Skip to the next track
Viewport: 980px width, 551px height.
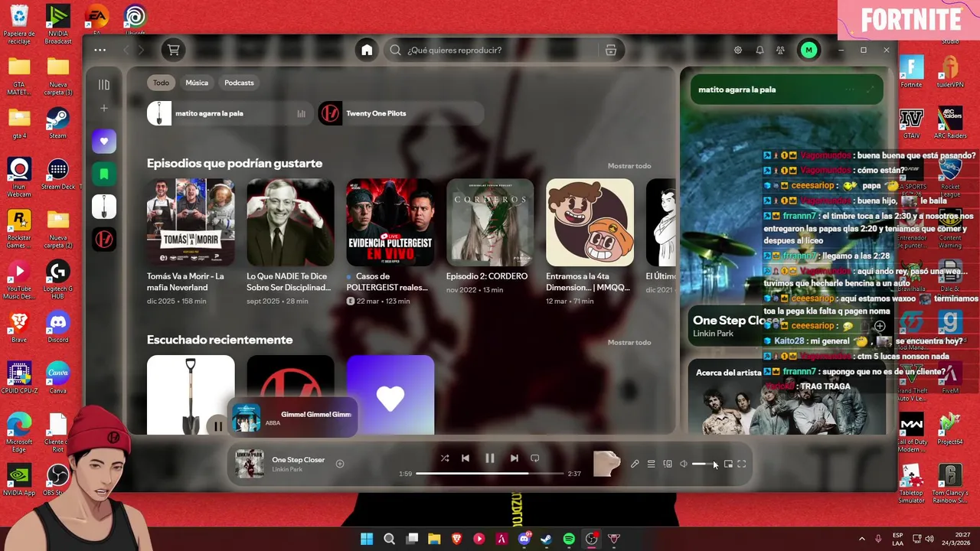[514, 458]
